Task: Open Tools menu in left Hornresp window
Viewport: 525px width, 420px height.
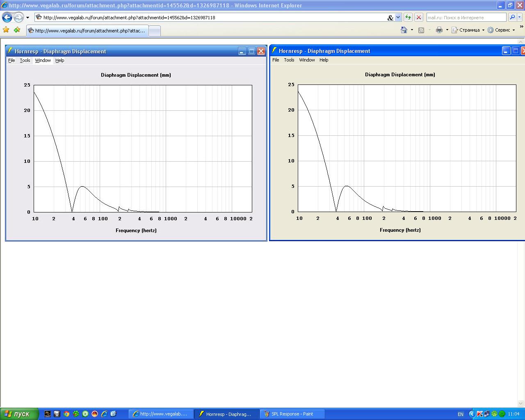Action: (x=25, y=60)
